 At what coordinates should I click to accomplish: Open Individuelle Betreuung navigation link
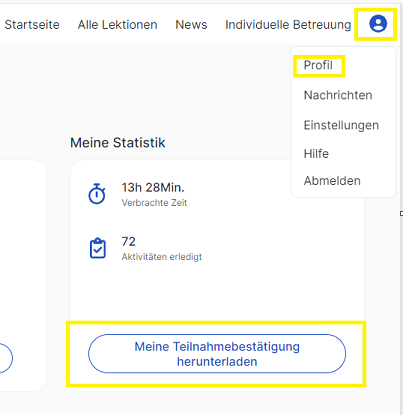pos(288,25)
